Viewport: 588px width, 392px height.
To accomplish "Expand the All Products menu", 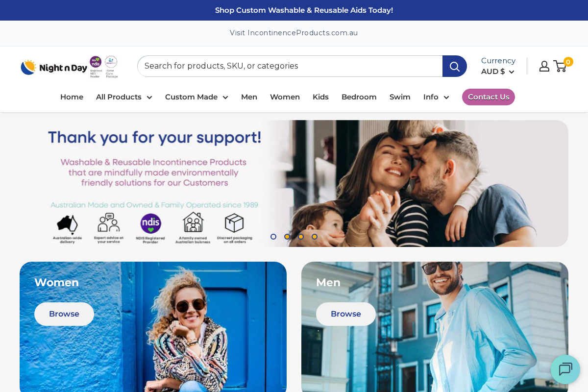I will click(124, 97).
